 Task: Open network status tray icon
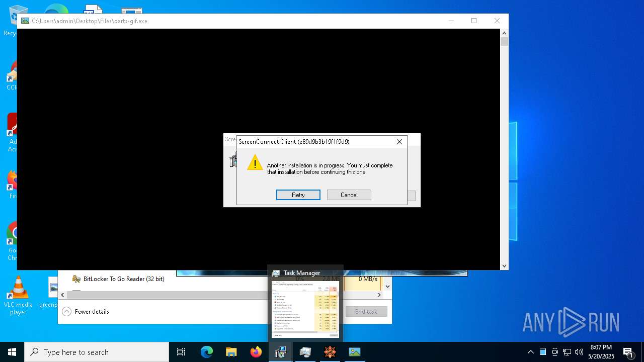(x=567, y=352)
